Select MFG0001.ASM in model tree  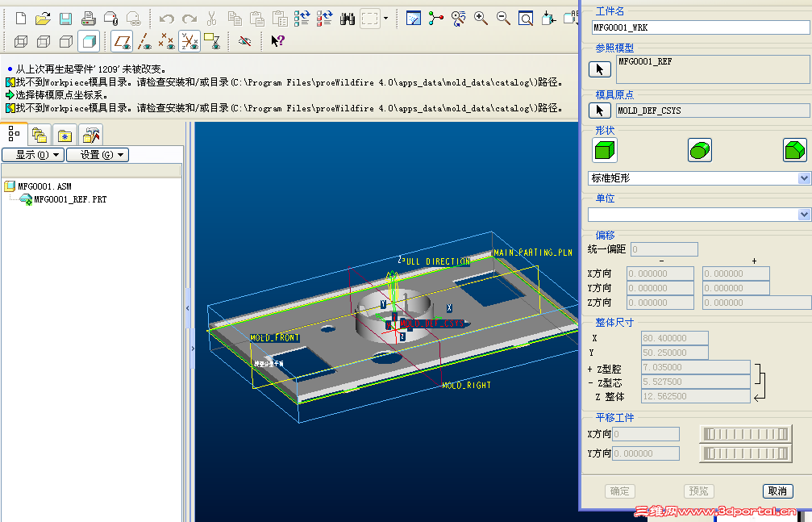pyautogui.click(x=44, y=186)
